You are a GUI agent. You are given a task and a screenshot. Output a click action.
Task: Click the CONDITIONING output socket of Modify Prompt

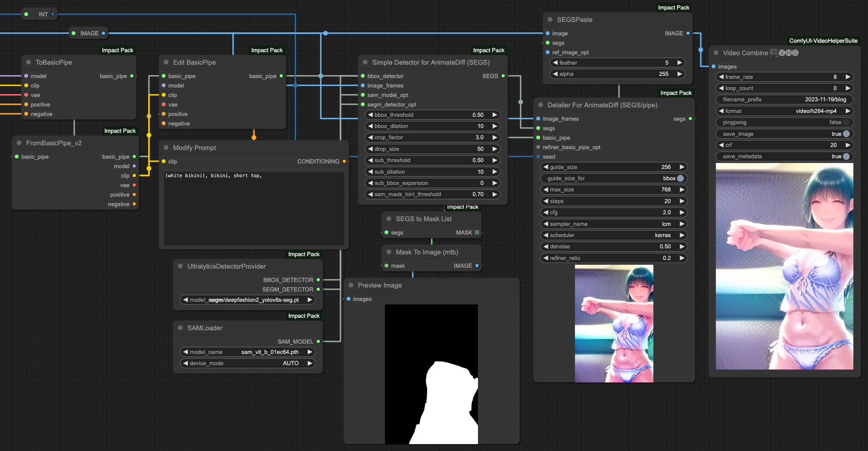pos(344,161)
